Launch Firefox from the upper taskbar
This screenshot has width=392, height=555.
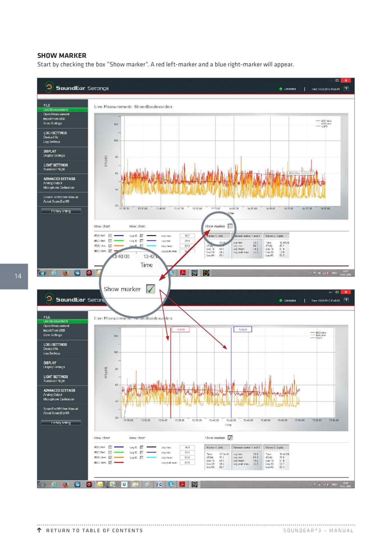pos(66,273)
